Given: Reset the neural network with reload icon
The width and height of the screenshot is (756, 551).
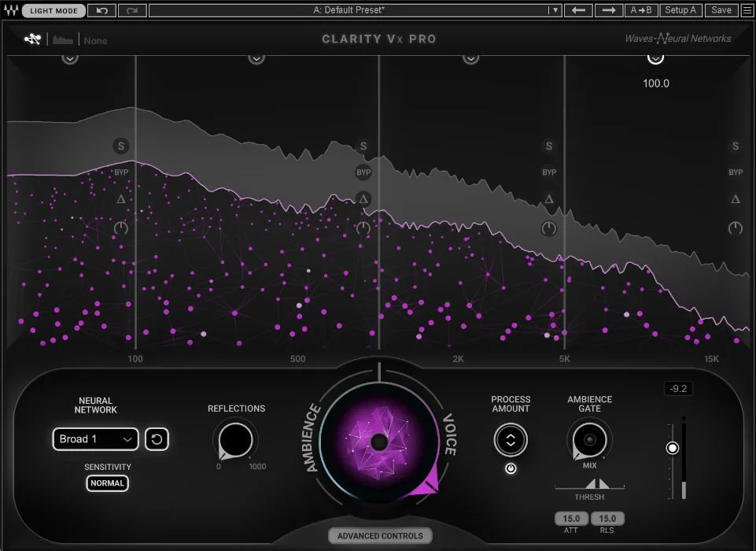Looking at the screenshot, I should click(x=157, y=439).
